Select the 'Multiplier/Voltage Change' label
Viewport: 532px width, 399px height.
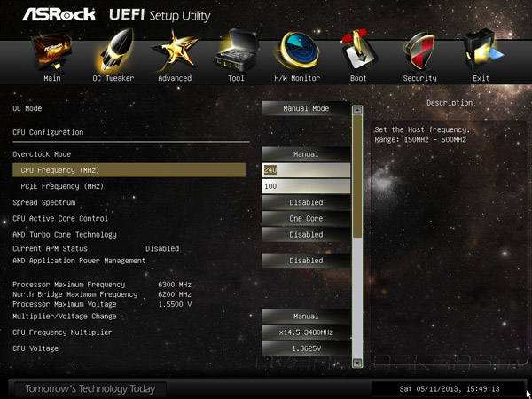[x=65, y=317]
